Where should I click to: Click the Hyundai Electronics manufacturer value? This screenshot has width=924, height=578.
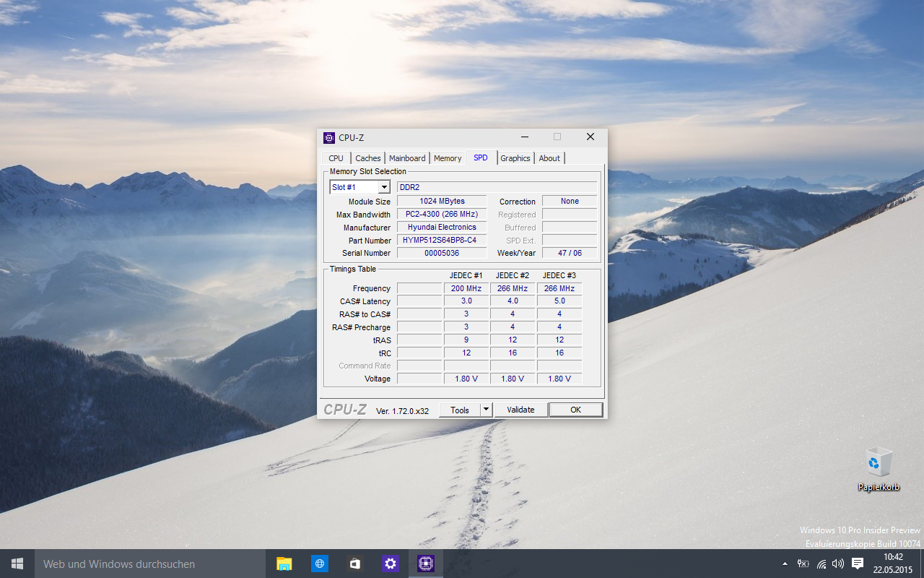tap(442, 227)
